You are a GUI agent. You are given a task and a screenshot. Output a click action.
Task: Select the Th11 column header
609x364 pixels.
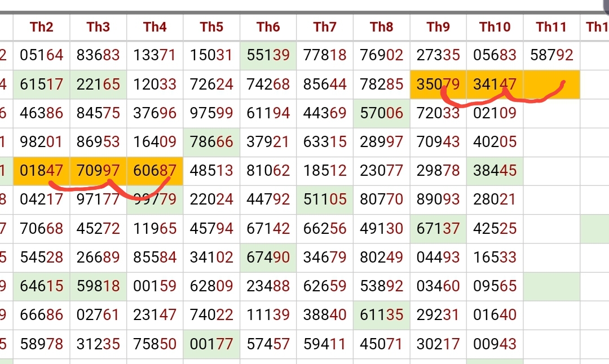click(551, 26)
